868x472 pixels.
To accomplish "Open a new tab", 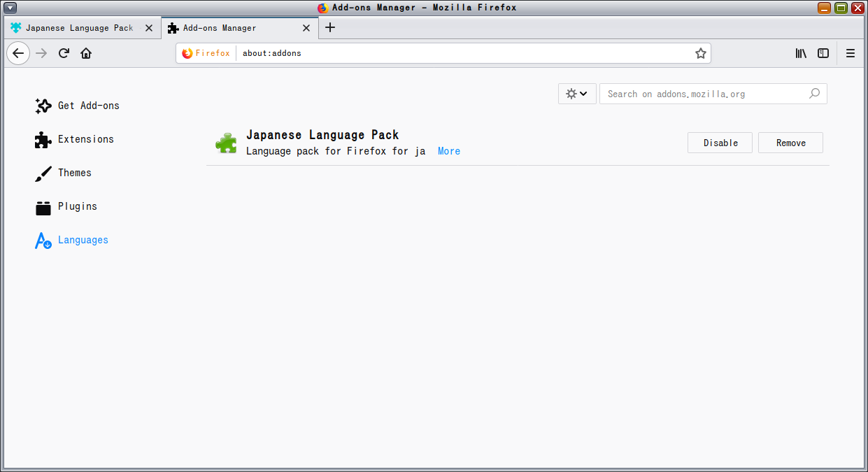I will (x=331, y=27).
